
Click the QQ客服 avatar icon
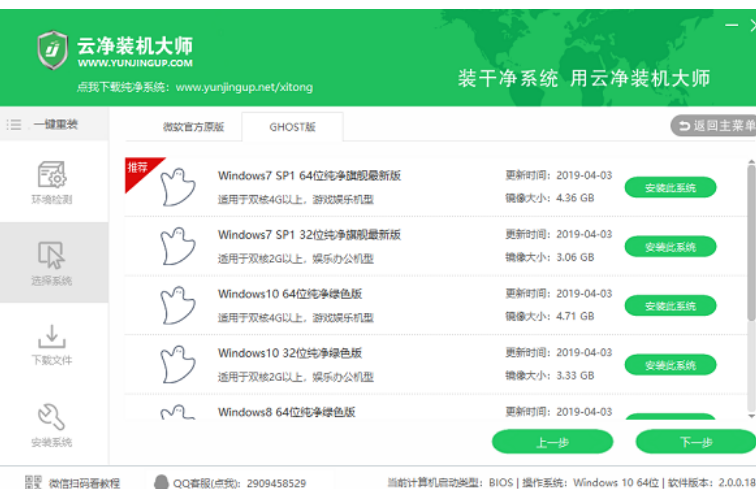[161, 482]
